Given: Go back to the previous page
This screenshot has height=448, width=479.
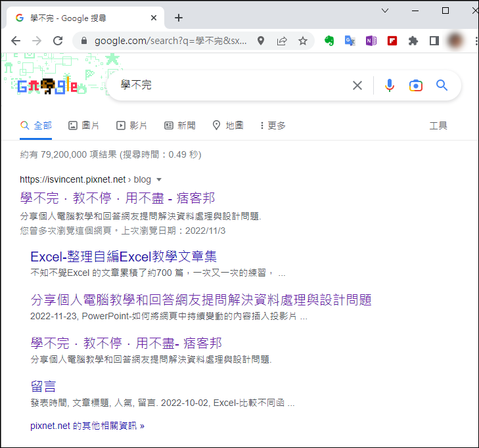Looking at the screenshot, I should pos(16,41).
